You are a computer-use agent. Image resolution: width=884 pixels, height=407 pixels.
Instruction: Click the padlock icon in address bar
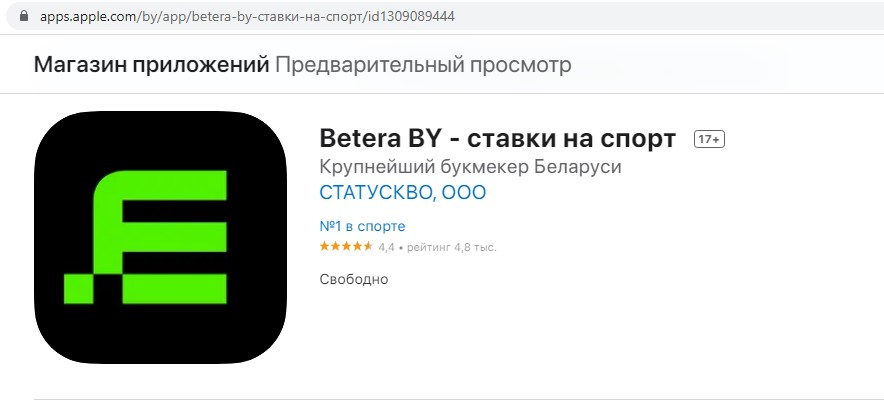(23, 16)
